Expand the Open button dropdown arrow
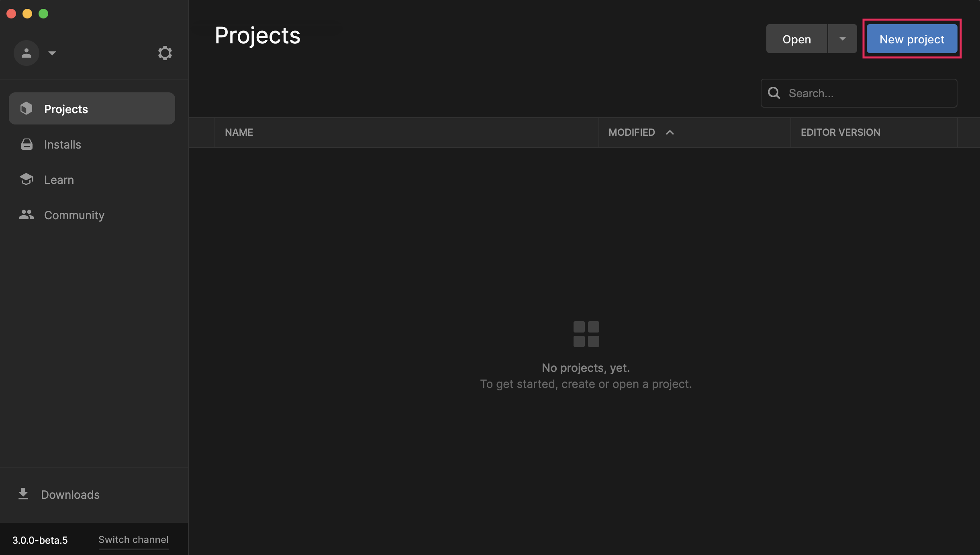 842,39
